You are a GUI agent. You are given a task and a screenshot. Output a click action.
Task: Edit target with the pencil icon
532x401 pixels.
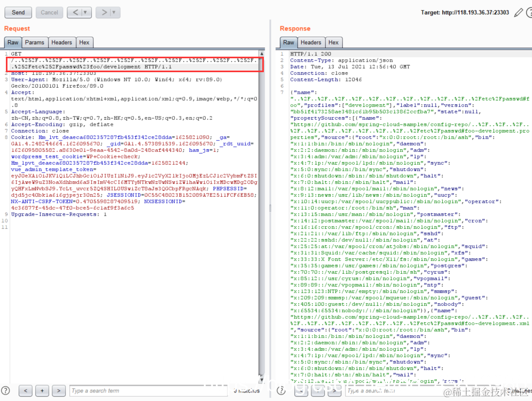pyautogui.click(x=518, y=13)
